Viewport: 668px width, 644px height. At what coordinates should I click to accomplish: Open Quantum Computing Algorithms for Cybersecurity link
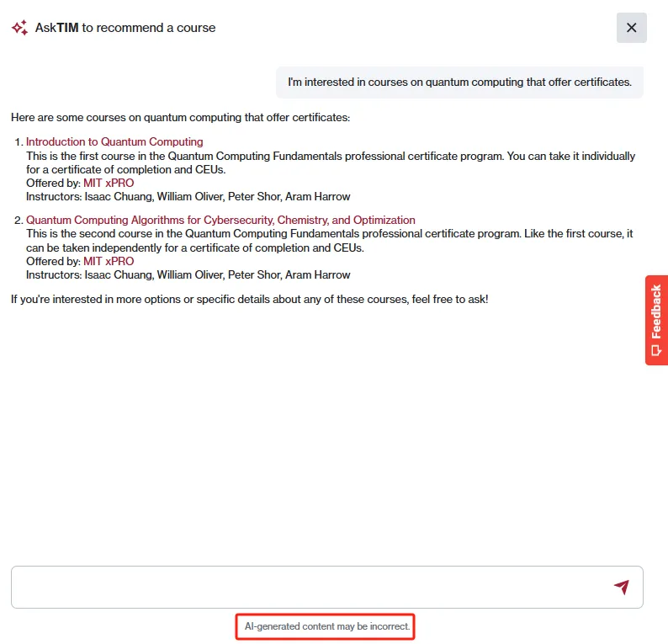point(220,220)
